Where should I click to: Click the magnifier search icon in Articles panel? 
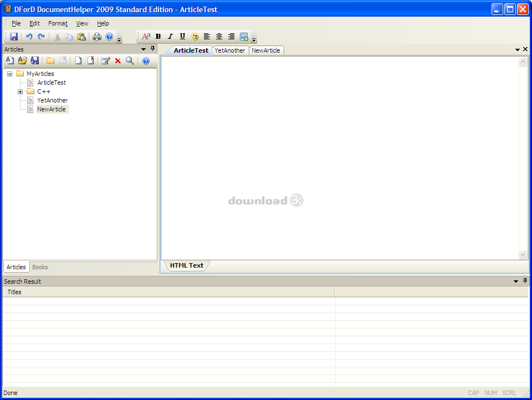[x=130, y=61]
